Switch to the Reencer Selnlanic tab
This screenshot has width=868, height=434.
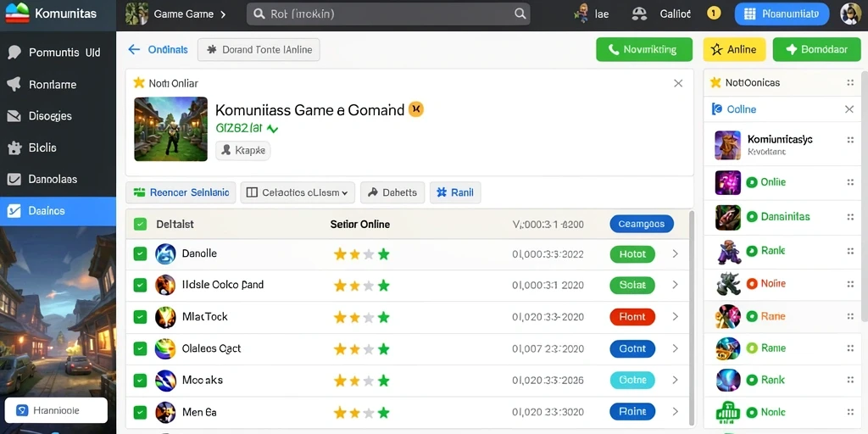(x=181, y=192)
